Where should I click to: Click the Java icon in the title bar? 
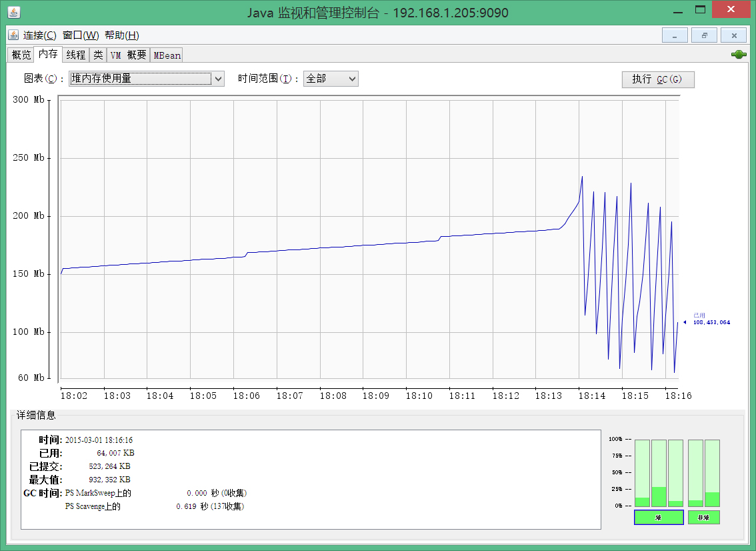[x=13, y=13]
